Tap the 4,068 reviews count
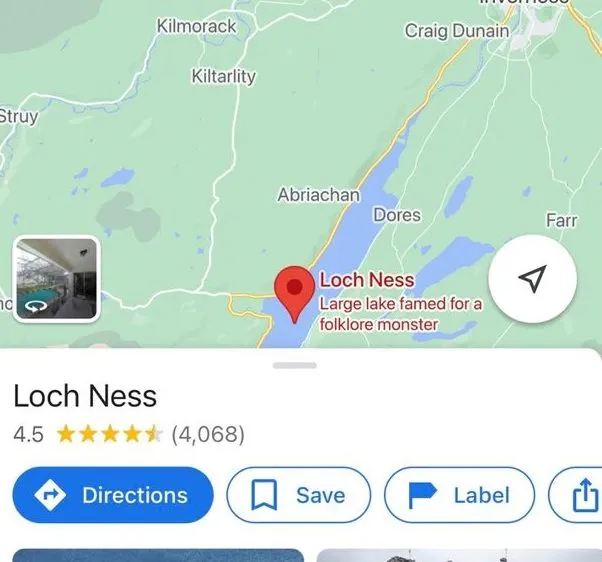 [208, 435]
